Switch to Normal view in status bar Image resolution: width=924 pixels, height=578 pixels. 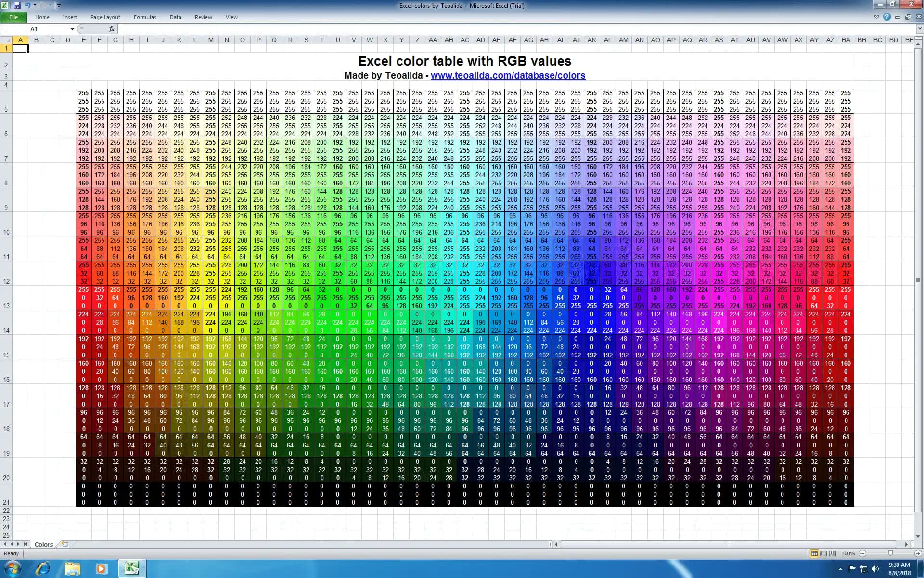[814, 553]
